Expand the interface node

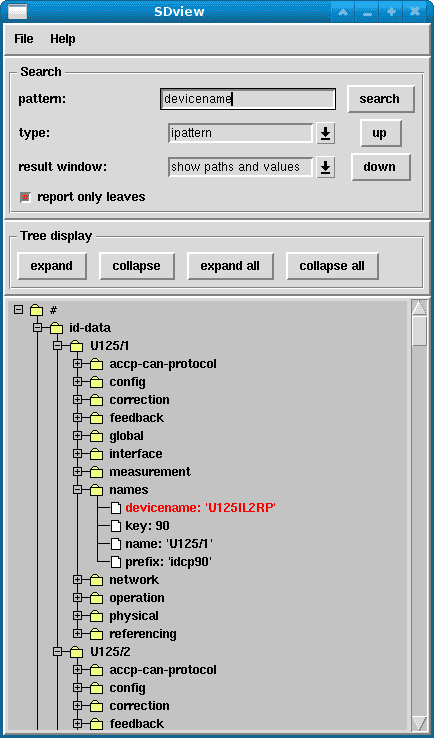78,454
